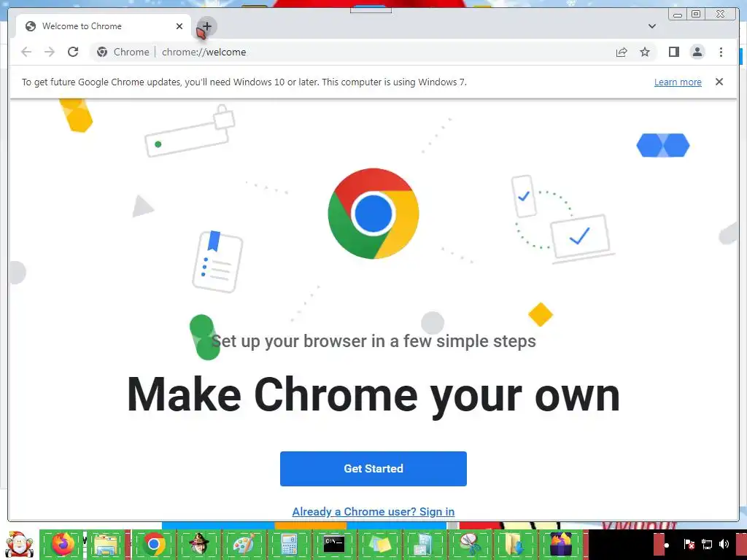Go back to the previous page
747x560 pixels.
tap(26, 52)
